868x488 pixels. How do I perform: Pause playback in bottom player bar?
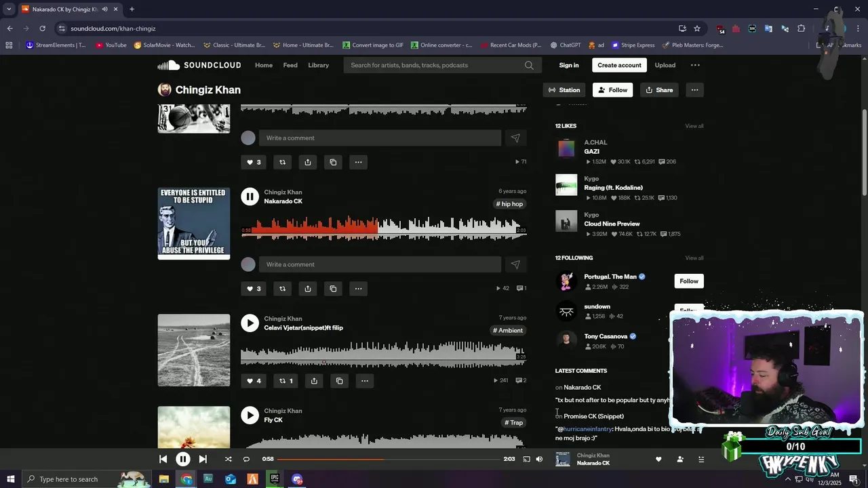[x=182, y=459]
